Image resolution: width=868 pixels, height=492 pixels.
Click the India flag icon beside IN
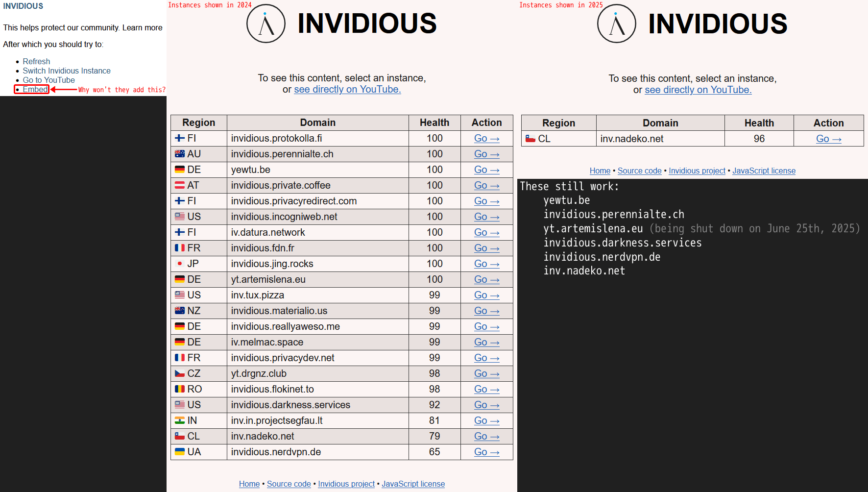pos(180,420)
